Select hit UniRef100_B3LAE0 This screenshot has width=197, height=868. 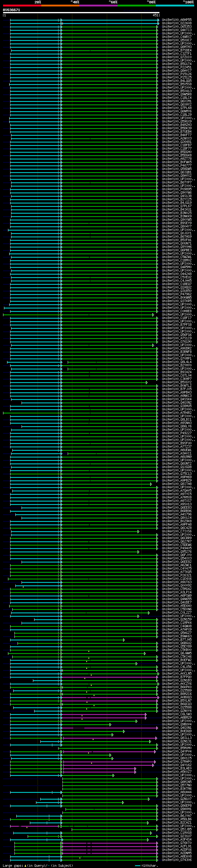[177, 768]
